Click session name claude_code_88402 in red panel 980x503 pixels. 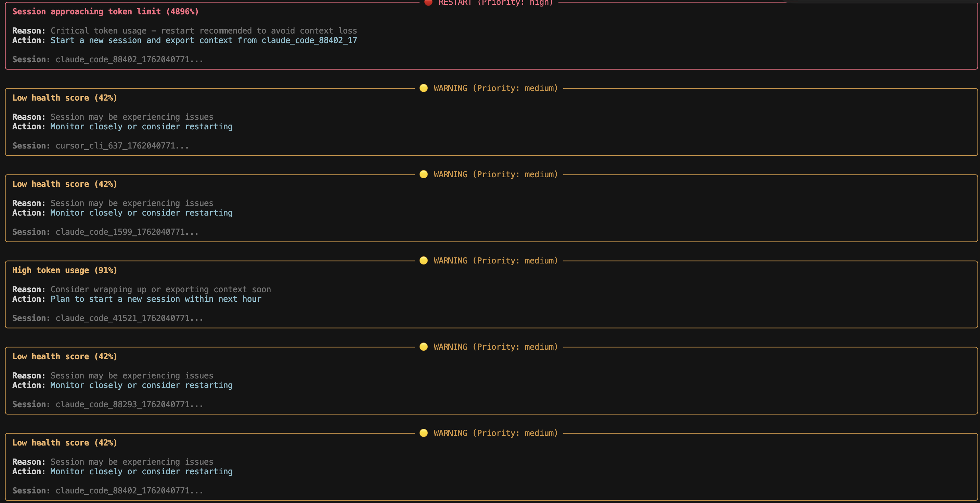[129, 59]
